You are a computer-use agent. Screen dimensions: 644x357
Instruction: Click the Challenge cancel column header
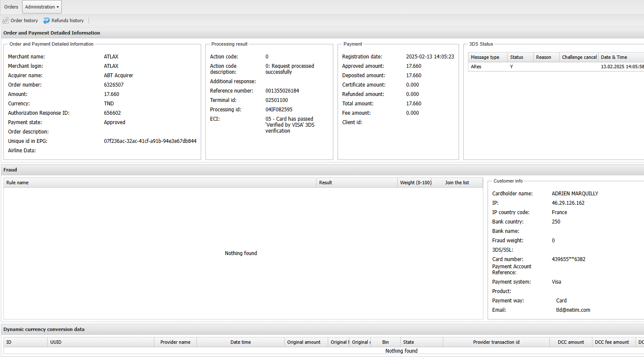tap(579, 57)
